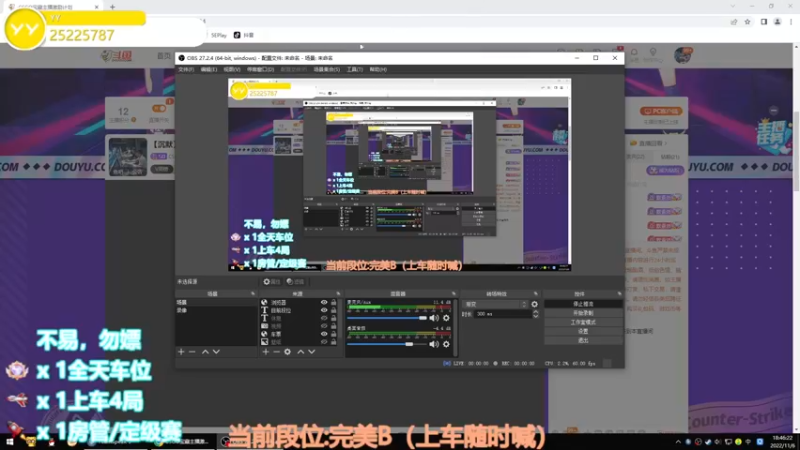Open the 编辑(E) menu in OBS
This screenshot has width=800, height=450.
click(209, 69)
